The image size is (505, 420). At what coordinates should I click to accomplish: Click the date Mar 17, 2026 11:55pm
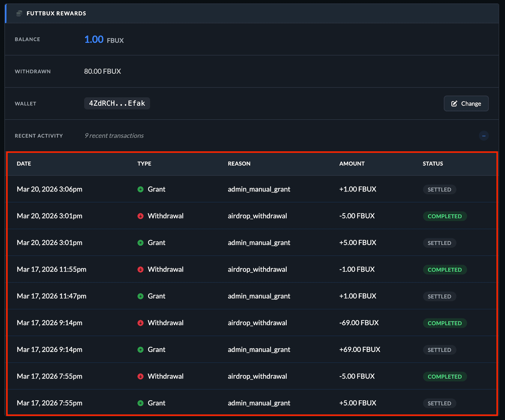pyautogui.click(x=52, y=269)
